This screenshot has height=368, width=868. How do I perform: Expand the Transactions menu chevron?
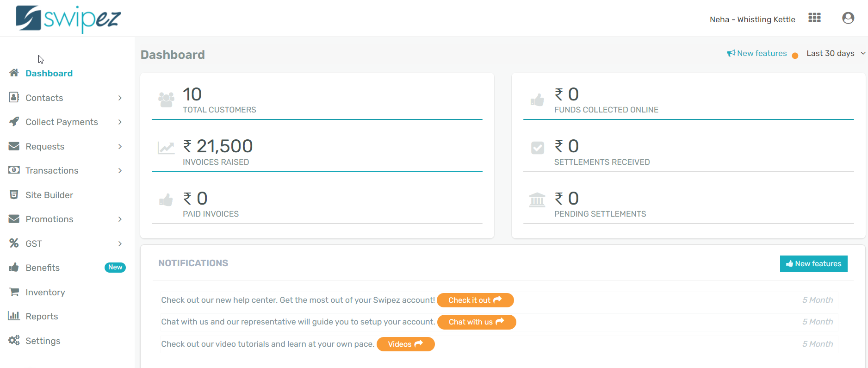(120, 170)
